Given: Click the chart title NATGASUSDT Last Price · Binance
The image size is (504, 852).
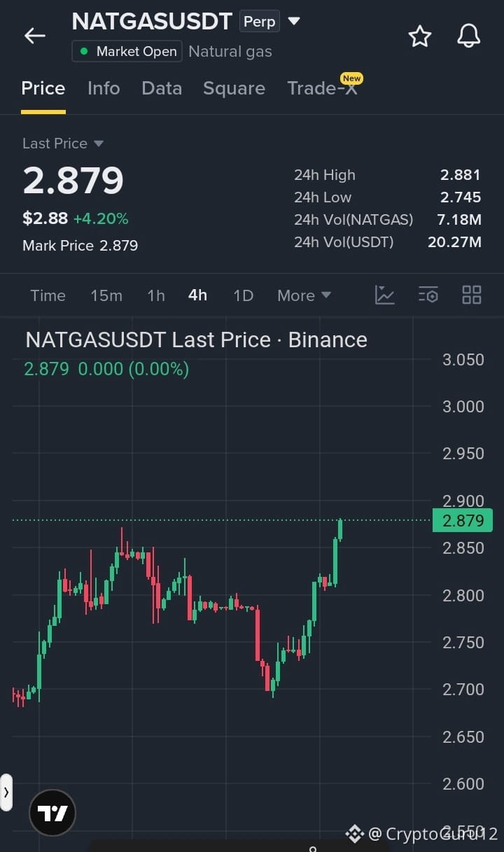Looking at the screenshot, I should 197,340.
